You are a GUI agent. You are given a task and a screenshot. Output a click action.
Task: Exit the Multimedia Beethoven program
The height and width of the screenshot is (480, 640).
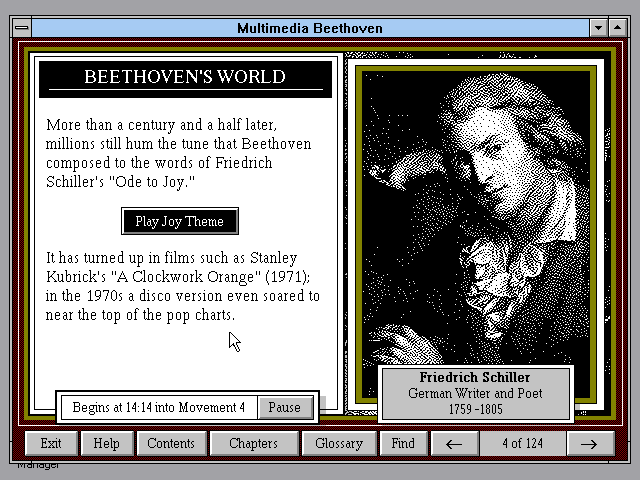(51, 443)
